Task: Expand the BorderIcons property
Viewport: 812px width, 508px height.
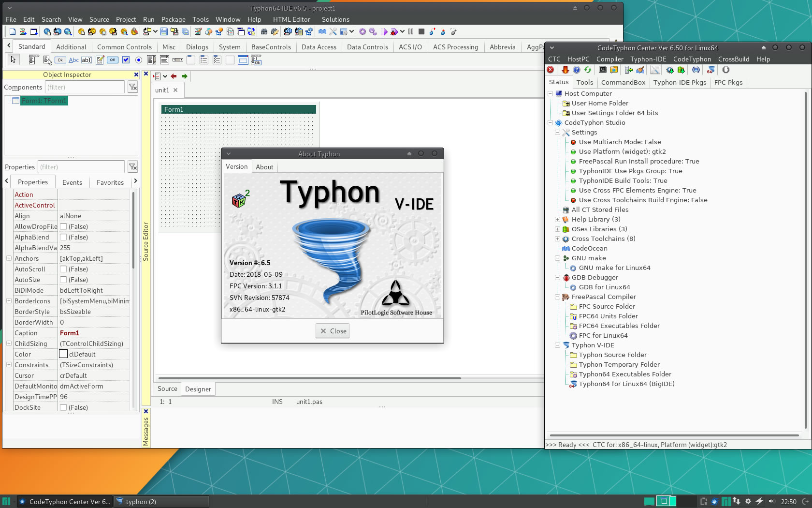Action: point(9,301)
